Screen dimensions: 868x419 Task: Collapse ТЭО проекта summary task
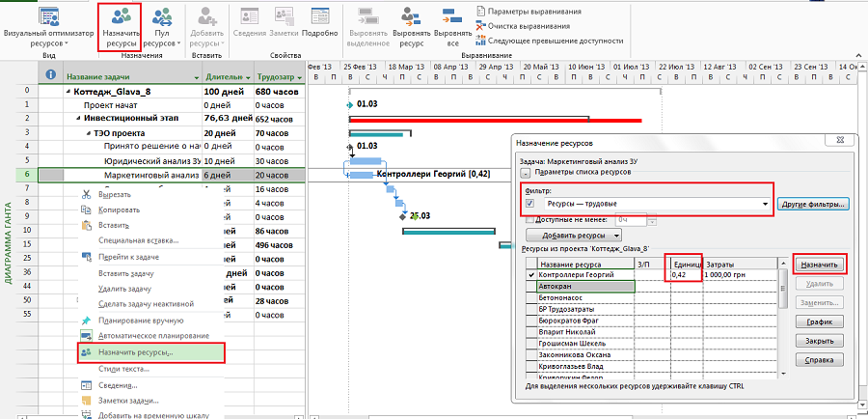click(x=90, y=133)
